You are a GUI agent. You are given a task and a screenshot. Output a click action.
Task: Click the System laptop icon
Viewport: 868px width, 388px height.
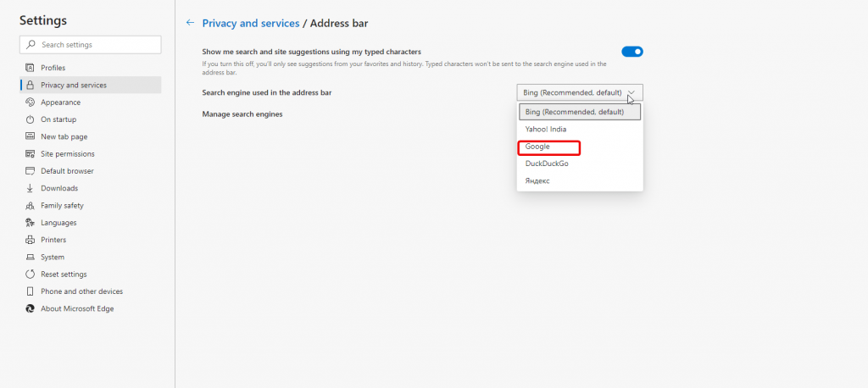(30, 257)
